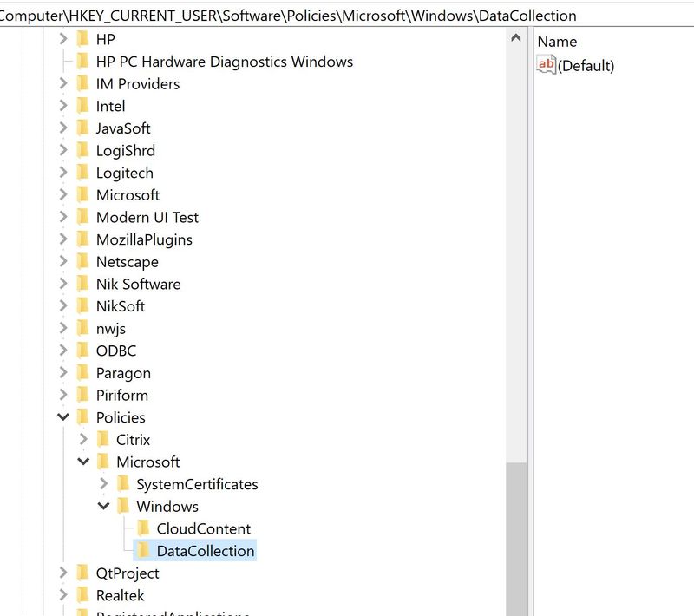This screenshot has height=616, width=694.
Task: Expand the ODBC key chevron
Action: [63, 350]
